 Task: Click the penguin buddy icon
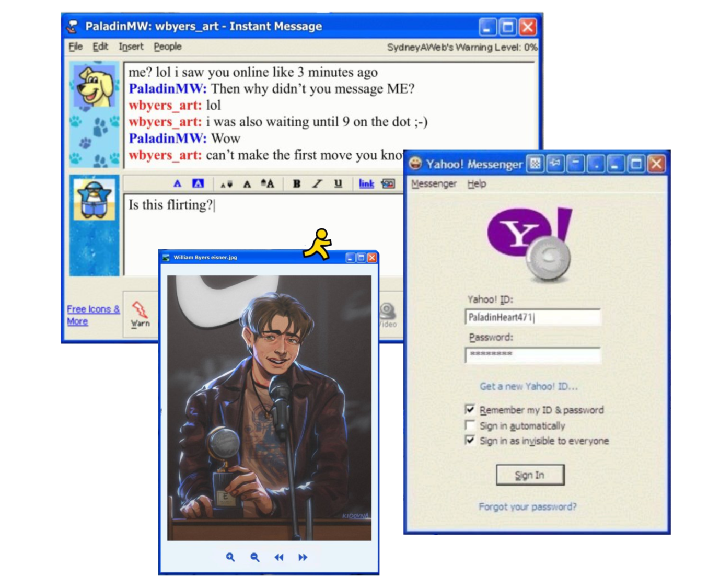coord(95,199)
